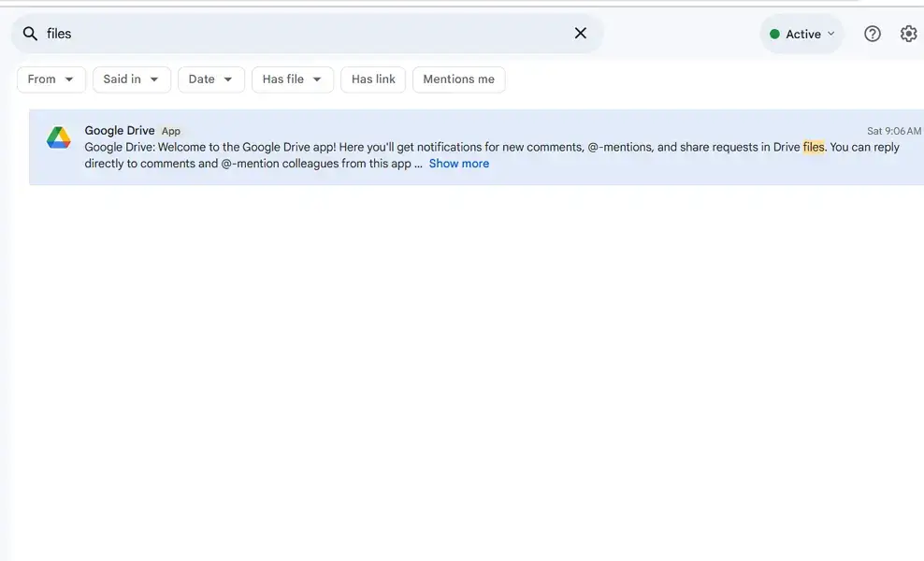Click the Google Drive app logo

coord(59,137)
